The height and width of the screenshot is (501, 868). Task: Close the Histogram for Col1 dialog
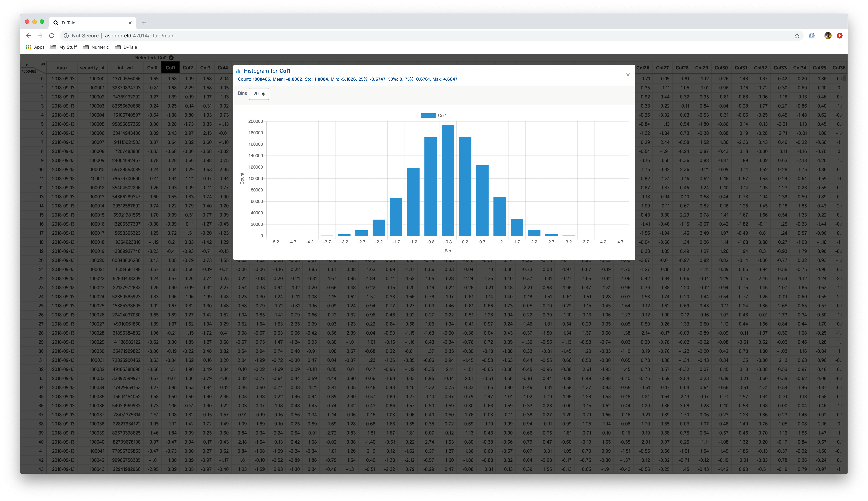(628, 75)
